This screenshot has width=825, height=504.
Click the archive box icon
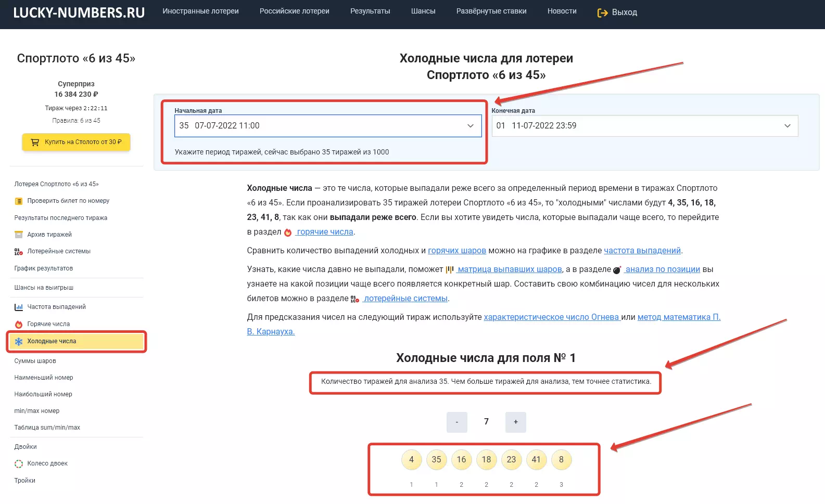19,235
